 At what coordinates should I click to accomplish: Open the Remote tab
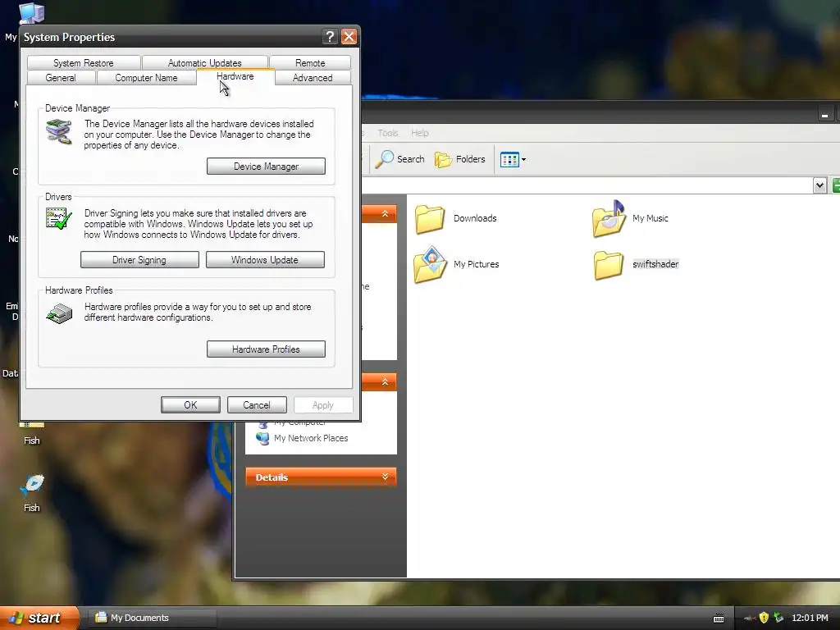pos(310,62)
